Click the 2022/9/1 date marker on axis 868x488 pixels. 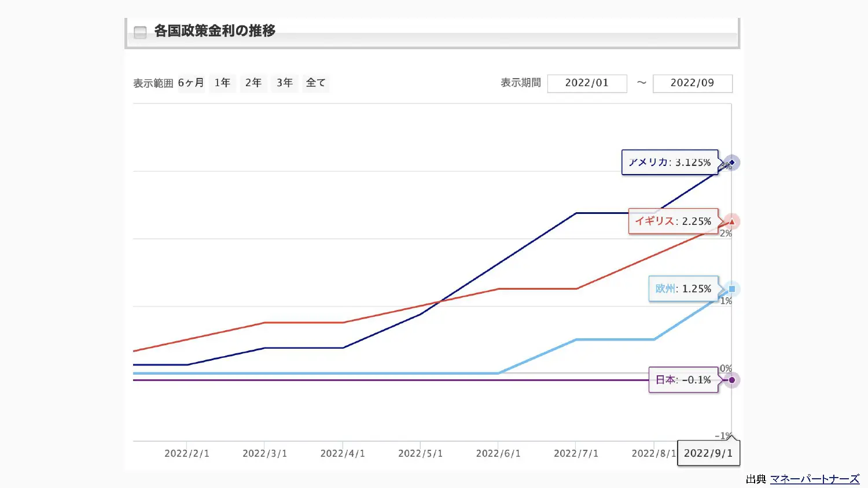point(708,453)
